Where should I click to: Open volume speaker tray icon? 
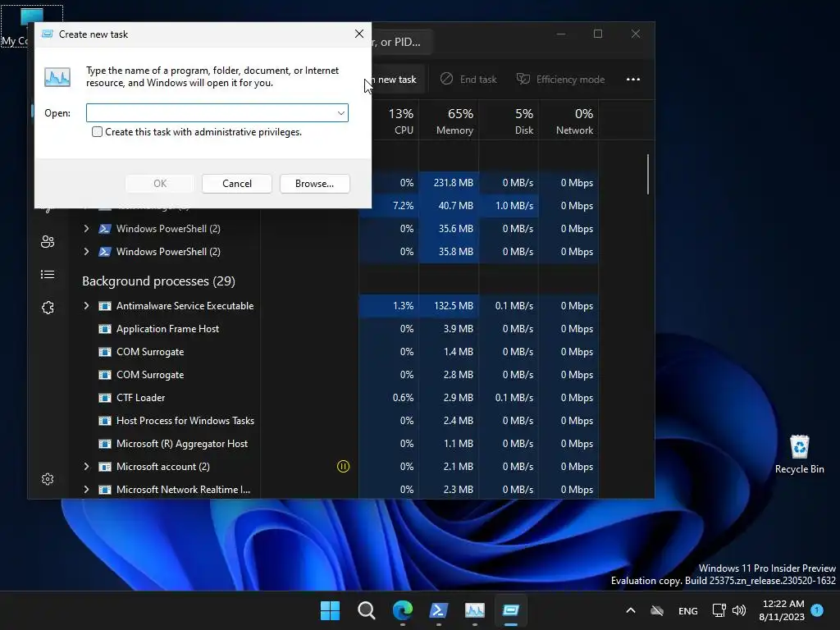[739, 610]
